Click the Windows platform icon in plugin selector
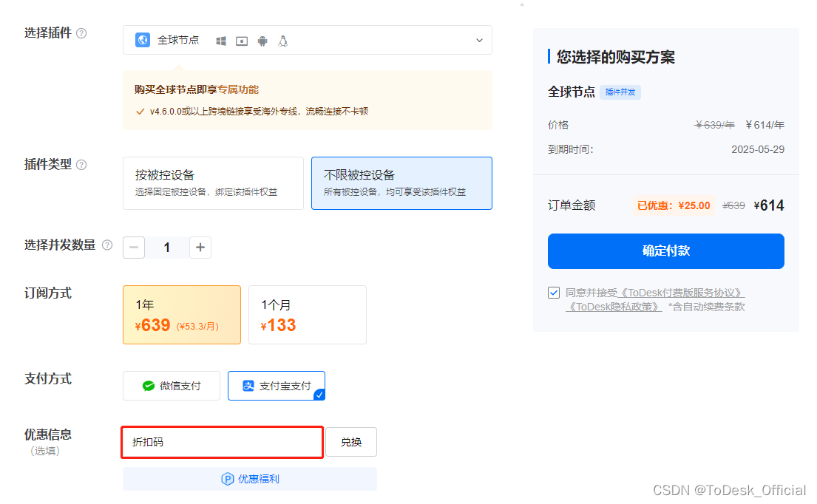Screen dimensions: 817x504 (221, 41)
